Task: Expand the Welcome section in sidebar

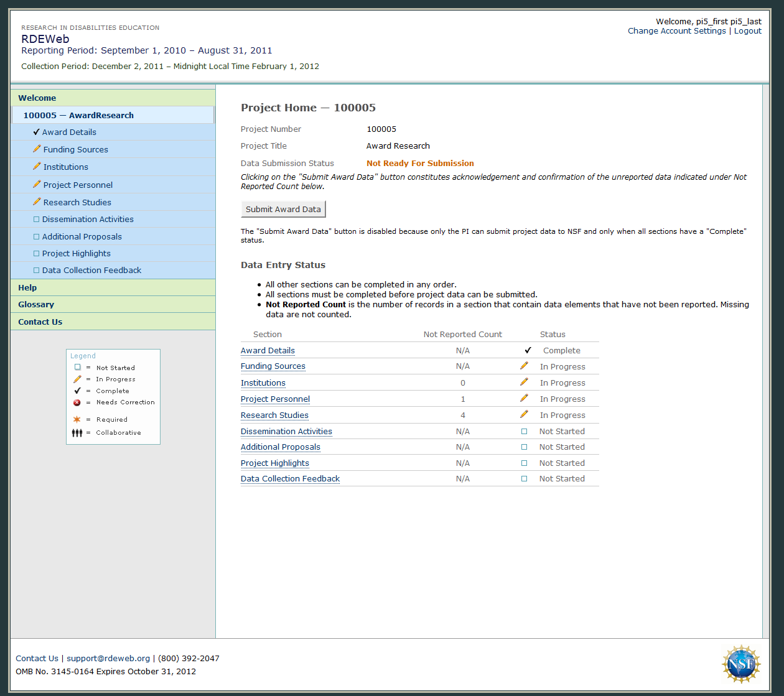Action: pyautogui.click(x=37, y=98)
